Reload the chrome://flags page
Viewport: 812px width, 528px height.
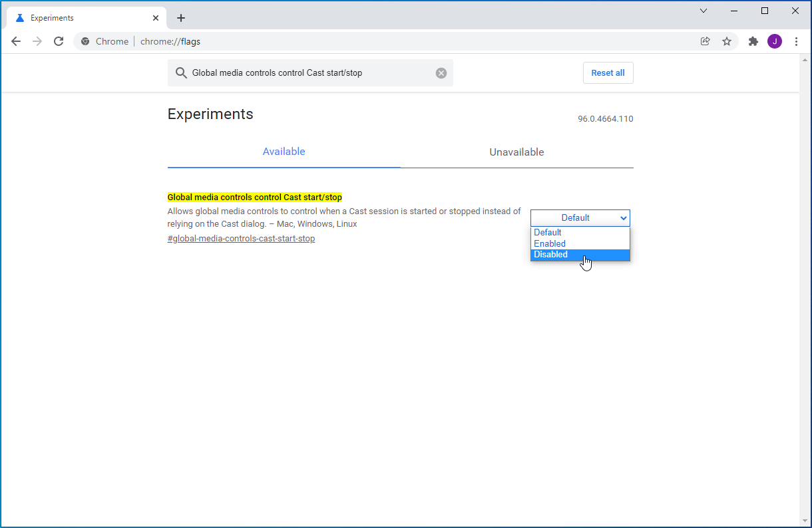[x=59, y=41]
